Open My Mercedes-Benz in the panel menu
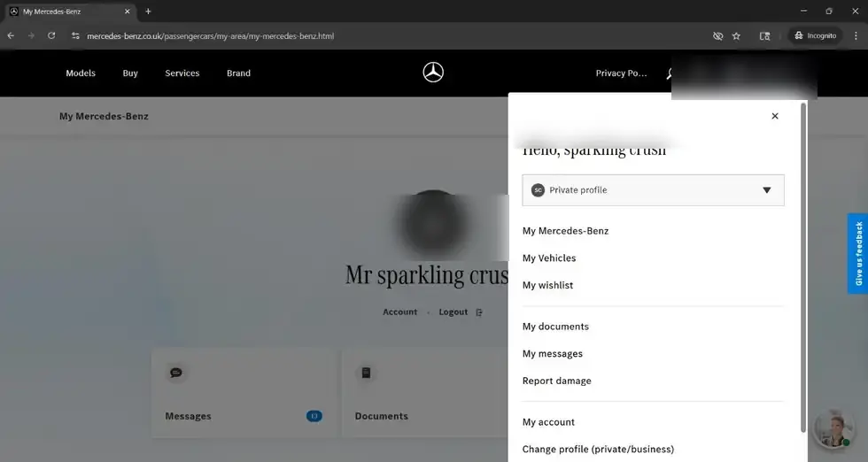Viewport: 868px width, 462px height. coord(565,231)
